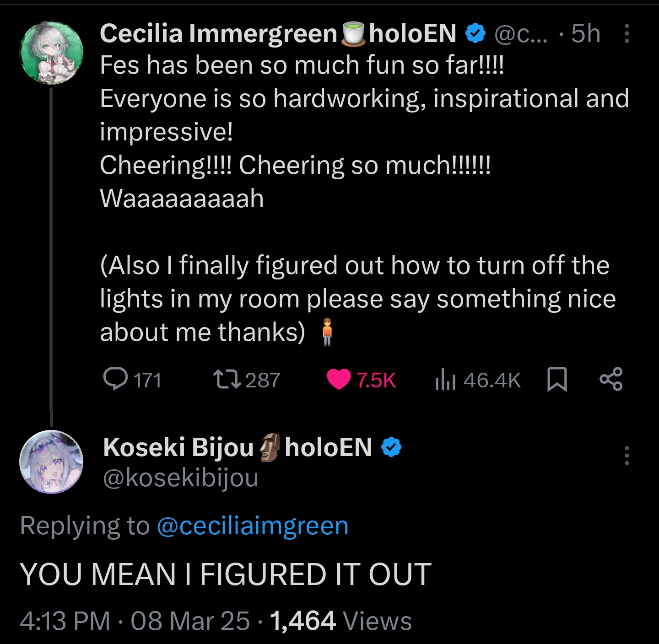Click Cecilia's blue verified badge
Screen dimensions: 659x644
[475, 34]
